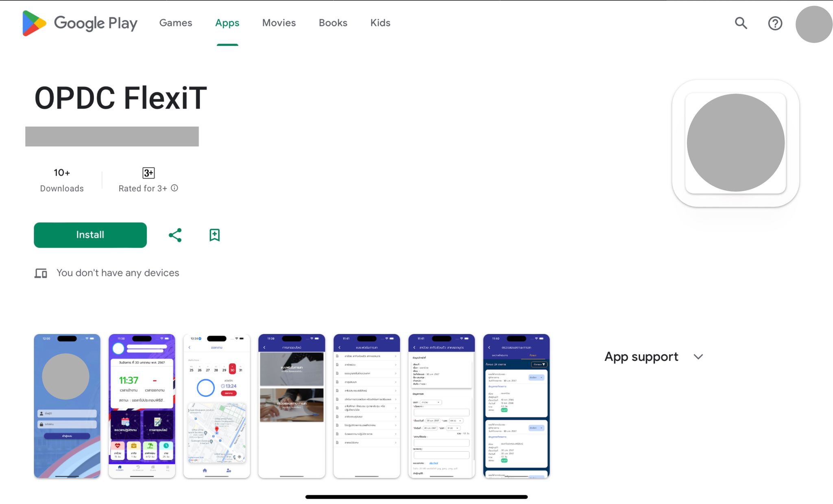Screen dimensions: 833x504
Task: Switch to the Games tab
Action: click(175, 23)
